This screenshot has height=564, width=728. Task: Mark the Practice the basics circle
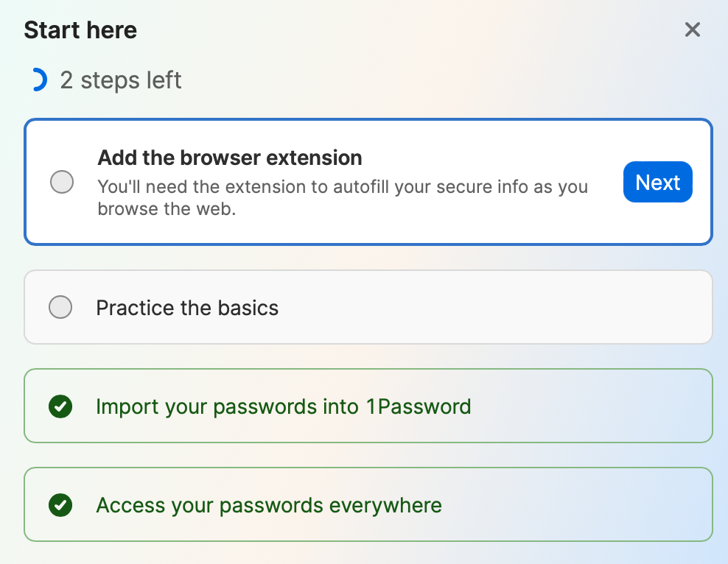point(60,307)
